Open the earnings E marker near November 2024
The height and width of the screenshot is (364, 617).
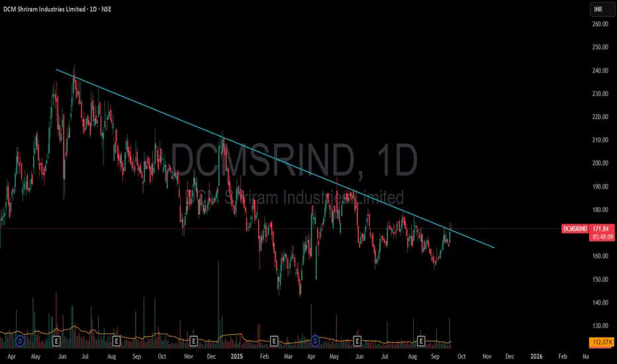tap(193, 341)
